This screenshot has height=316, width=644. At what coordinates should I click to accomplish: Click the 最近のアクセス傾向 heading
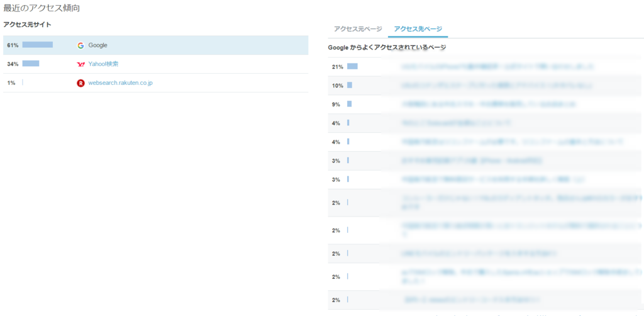pyautogui.click(x=42, y=8)
